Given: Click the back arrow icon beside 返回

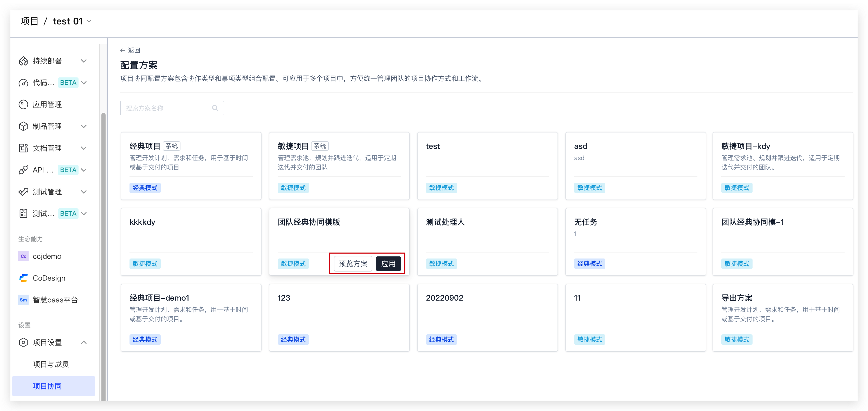Looking at the screenshot, I should 122,50.
